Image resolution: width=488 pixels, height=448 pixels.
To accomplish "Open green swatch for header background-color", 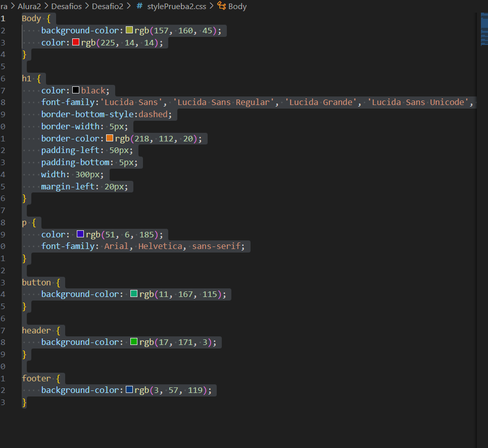I will point(134,341).
